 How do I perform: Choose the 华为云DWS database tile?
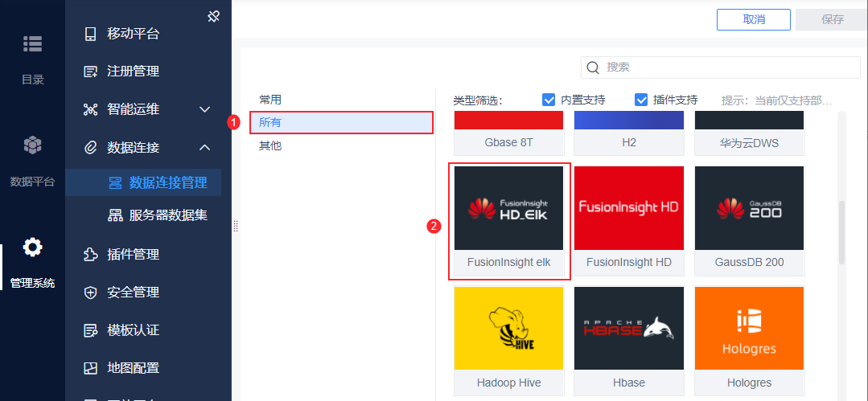click(x=749, y=133)
